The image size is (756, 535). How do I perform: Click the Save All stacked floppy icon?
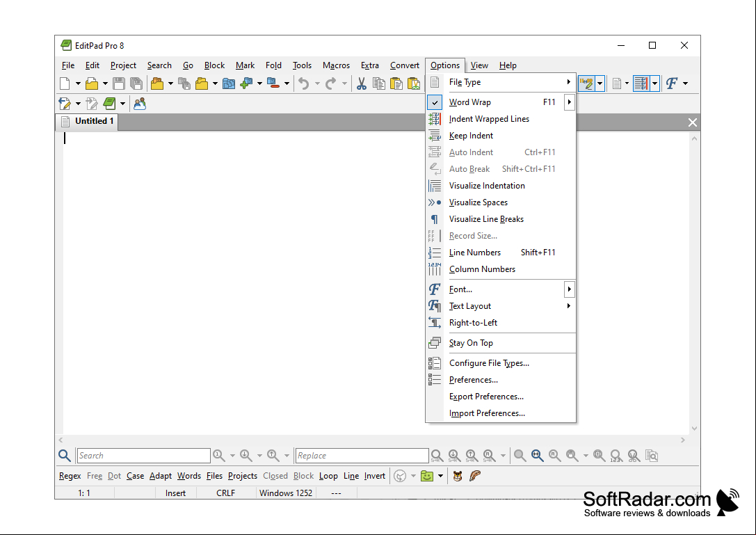pos(136,83)
